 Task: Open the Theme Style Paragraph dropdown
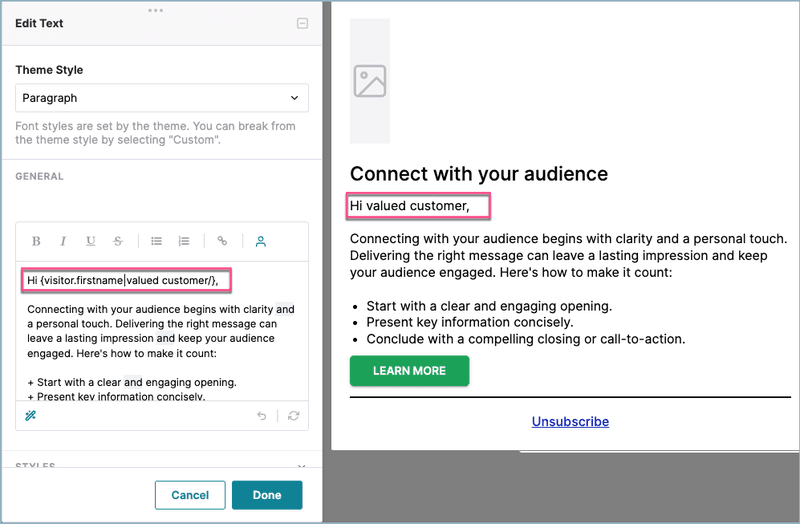(161, 98)
